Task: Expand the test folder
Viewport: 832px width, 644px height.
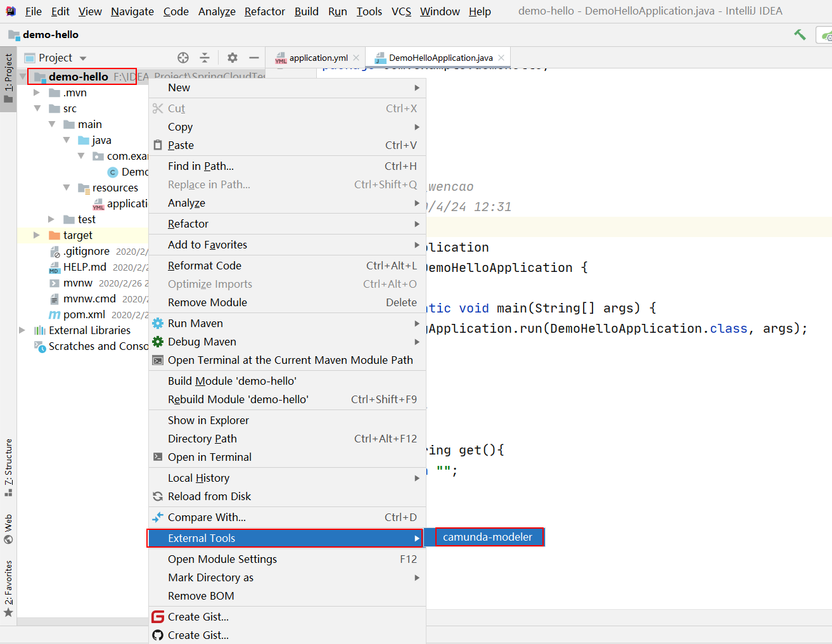Action: click(x=52, y=219)
